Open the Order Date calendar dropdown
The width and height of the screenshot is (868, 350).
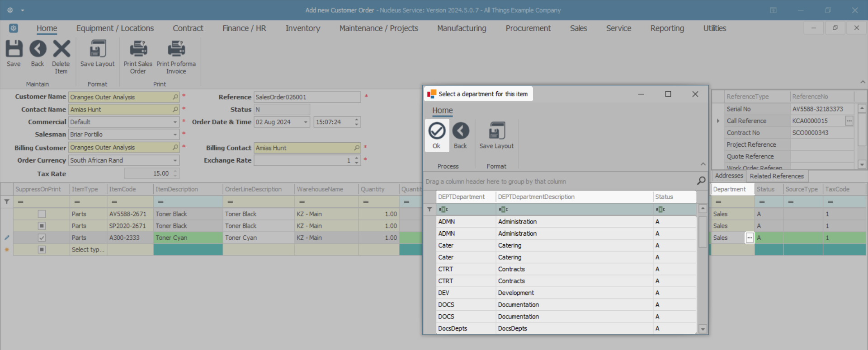[306, 122]
